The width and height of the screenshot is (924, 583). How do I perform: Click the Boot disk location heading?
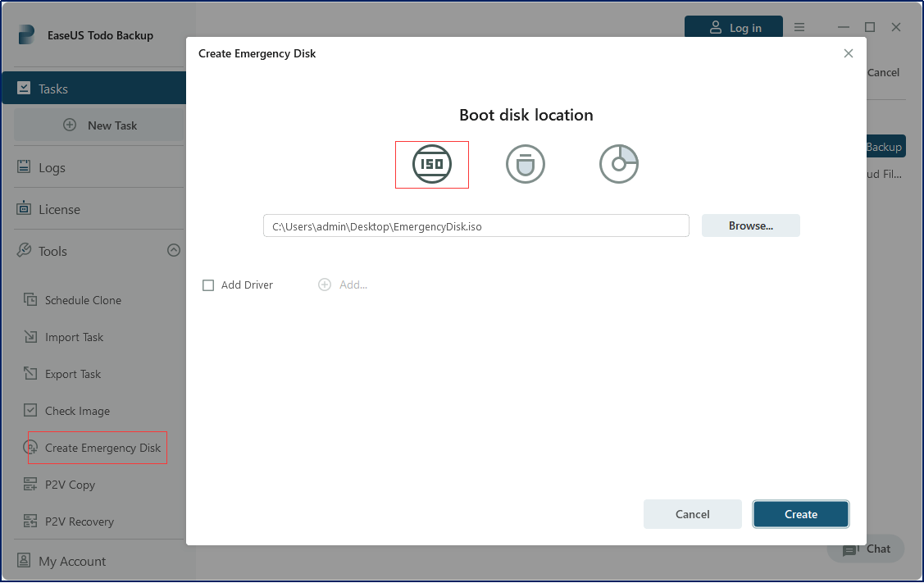point(526,115)
